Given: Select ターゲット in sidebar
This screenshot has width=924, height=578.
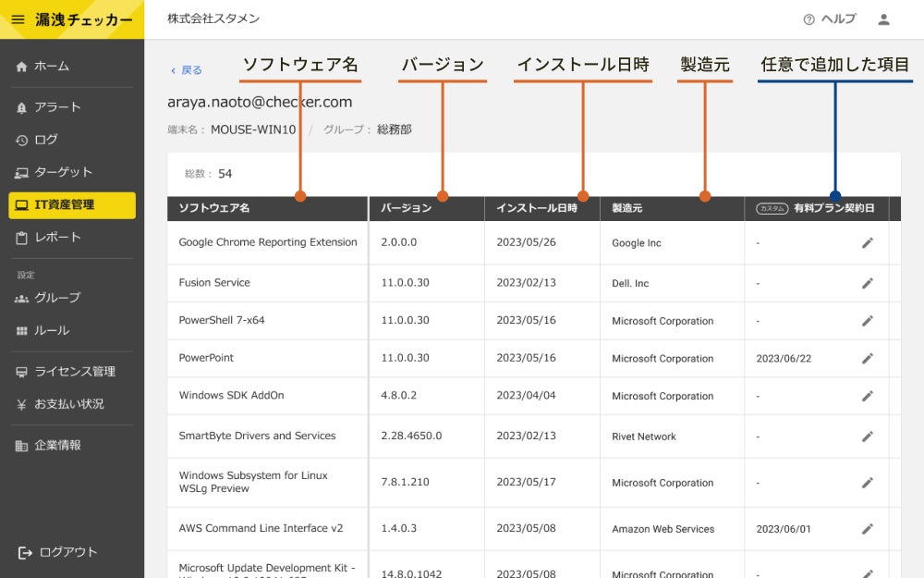Looking at the screenshot, I should coord(63,172).
